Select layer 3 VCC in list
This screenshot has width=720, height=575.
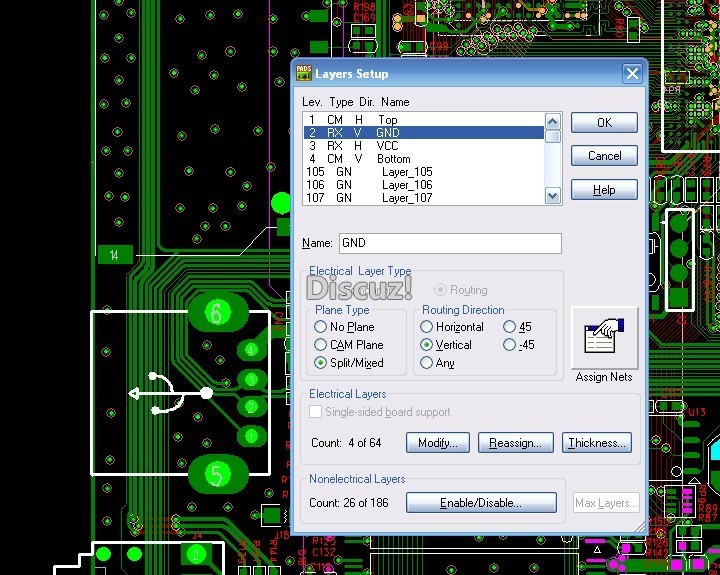coord(424,146)
